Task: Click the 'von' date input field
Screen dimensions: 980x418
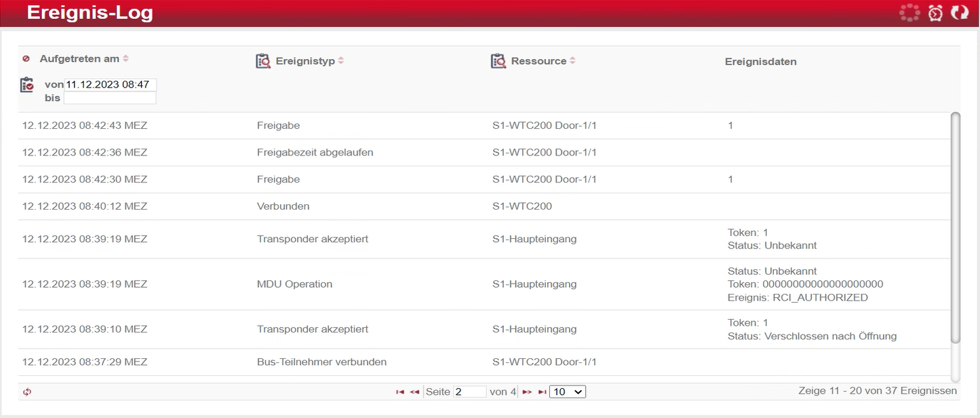Action: coord(110,85)
